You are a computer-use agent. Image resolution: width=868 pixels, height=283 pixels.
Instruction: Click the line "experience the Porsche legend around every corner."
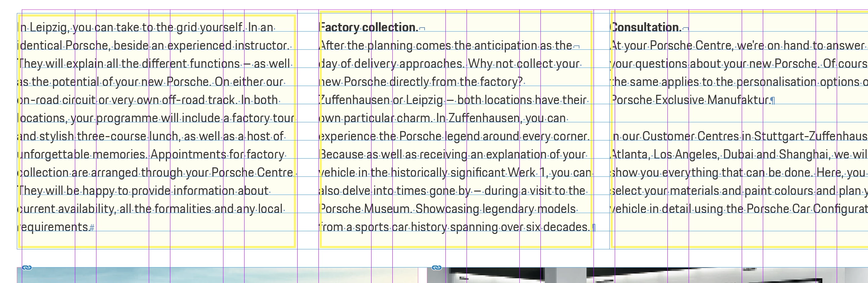pyautogui.click(x=454, y=136)
